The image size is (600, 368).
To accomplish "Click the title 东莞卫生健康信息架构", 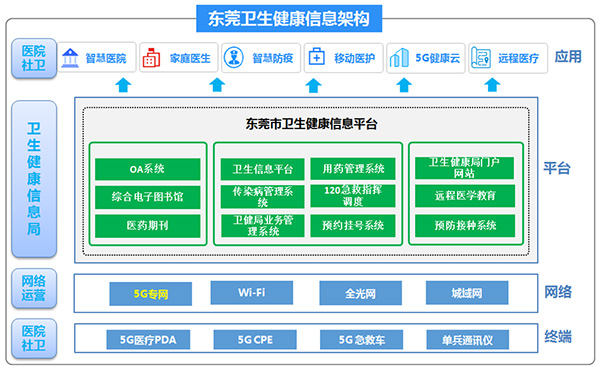I will point(289,18).
